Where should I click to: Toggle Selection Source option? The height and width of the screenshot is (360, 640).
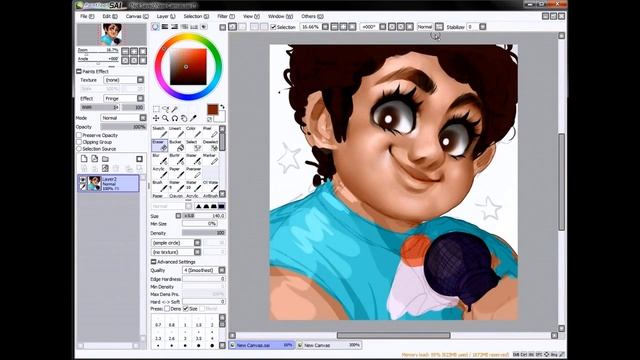pos(79,149)
